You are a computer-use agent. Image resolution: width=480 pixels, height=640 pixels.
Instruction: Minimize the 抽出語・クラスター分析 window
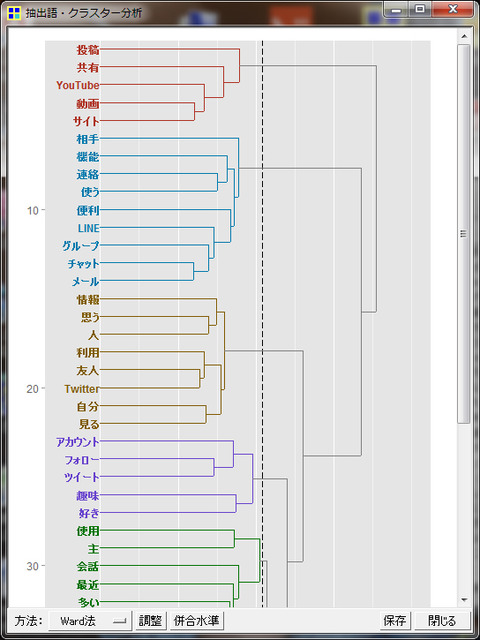[396, 9]
